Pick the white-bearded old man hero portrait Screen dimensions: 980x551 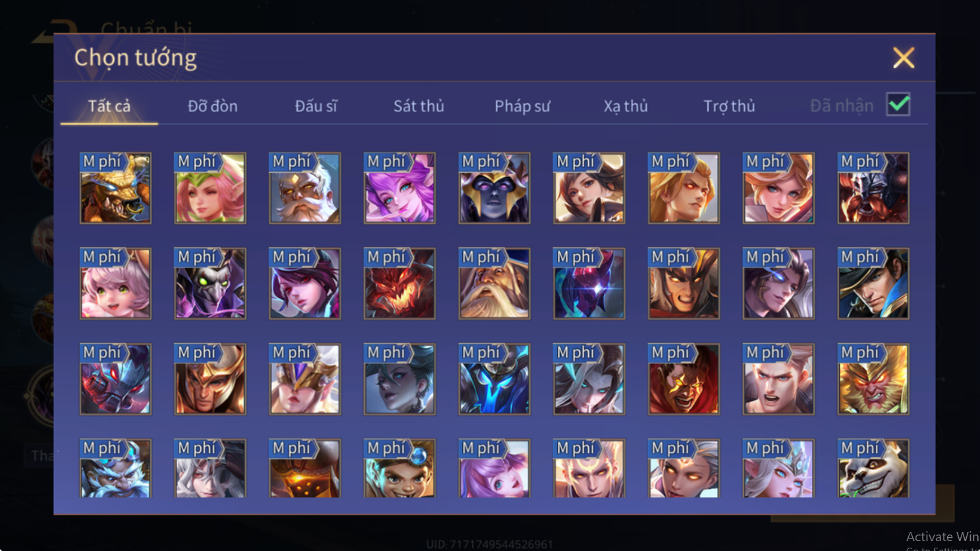[x=305, y=188]
